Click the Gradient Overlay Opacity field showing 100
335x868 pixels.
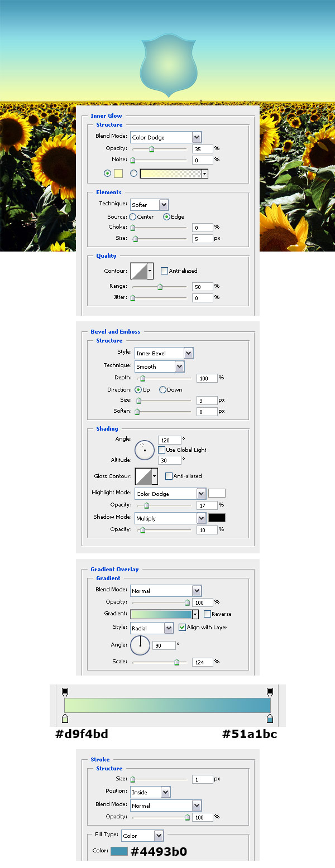203,602
